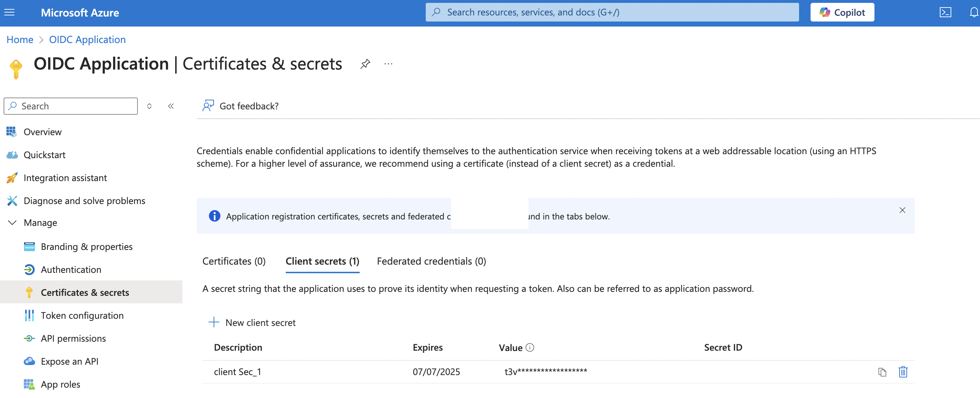Click the Expose an API cloud icon
This screenshot has width=980, height=398.
click(x=29, y=361)
